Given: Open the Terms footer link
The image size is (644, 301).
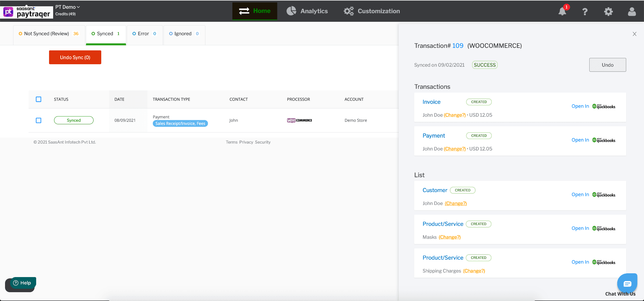Looking at the screenshot, I should coord(232,142).
